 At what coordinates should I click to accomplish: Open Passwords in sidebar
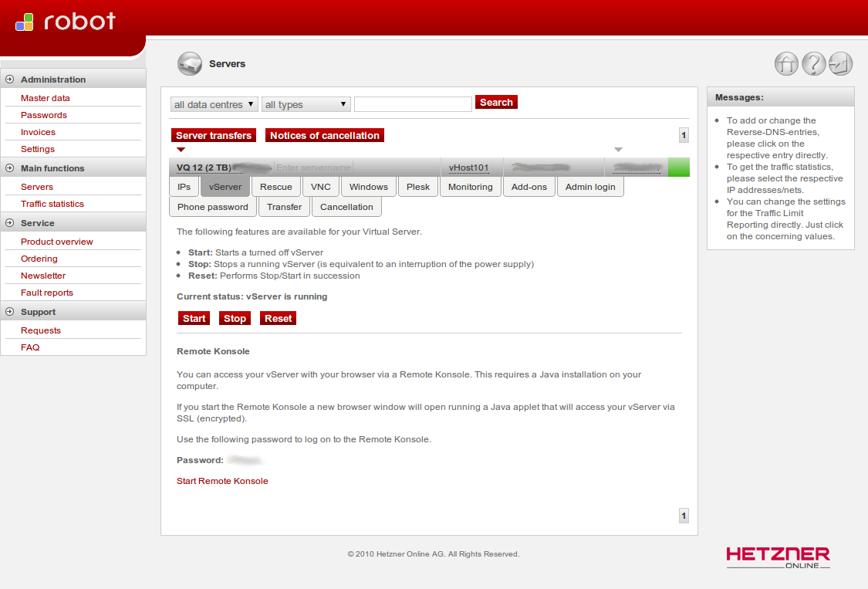[x=44, y=115]
